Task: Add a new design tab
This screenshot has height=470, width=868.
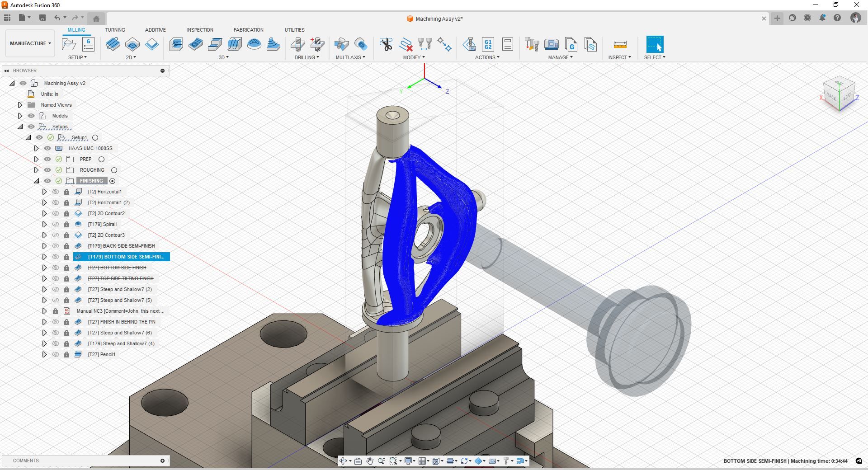Action: [777, 19]
